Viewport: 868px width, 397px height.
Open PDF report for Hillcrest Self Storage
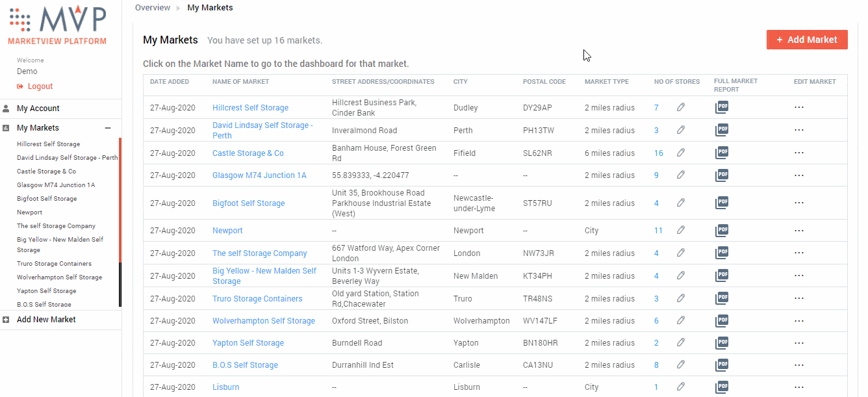pos(721,108)
